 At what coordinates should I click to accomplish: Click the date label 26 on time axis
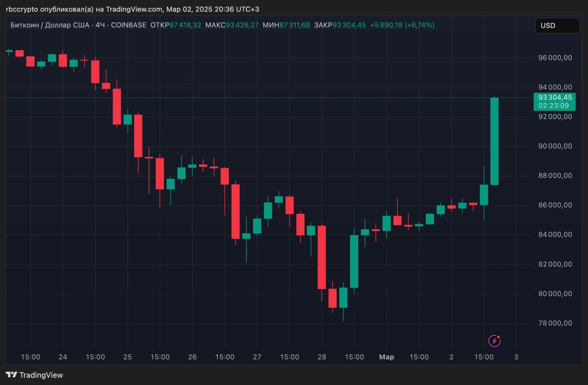[192, 357]
